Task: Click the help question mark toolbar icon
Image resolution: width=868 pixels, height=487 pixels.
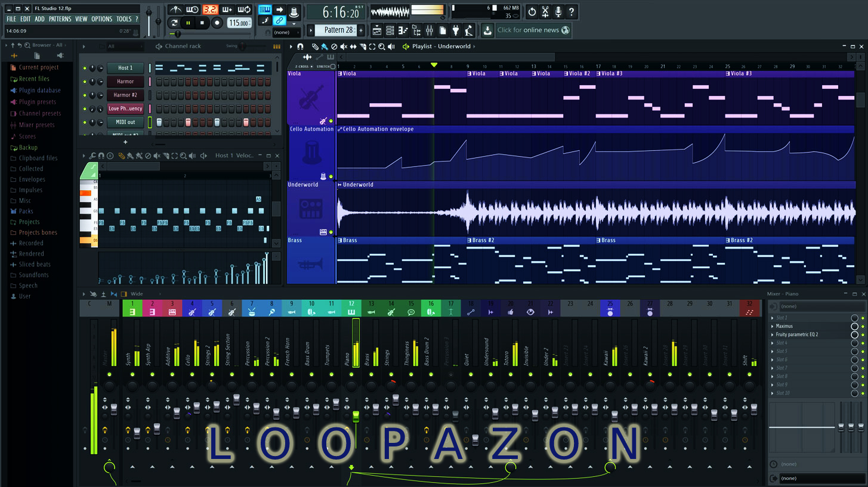Action: [572, 11]
